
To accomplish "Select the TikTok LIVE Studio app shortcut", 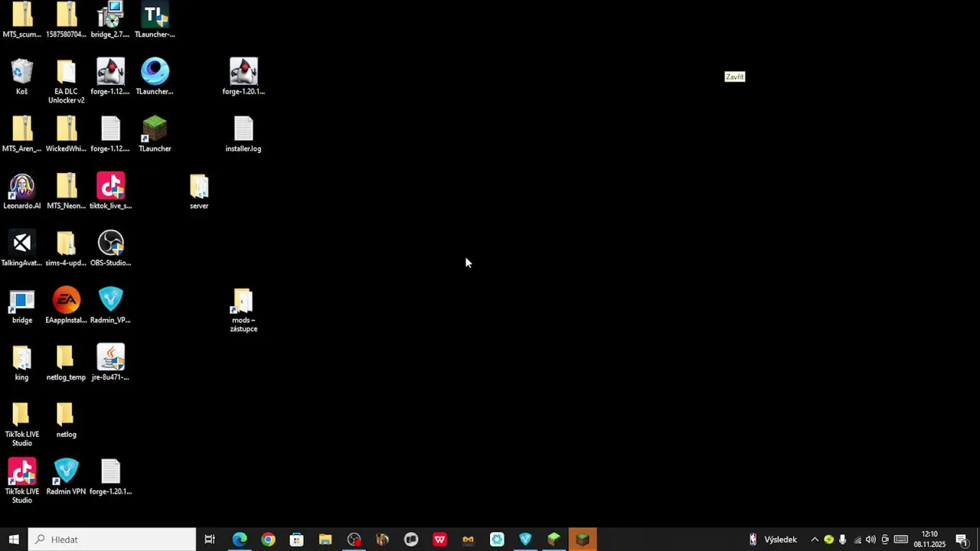I will (21, 472).
